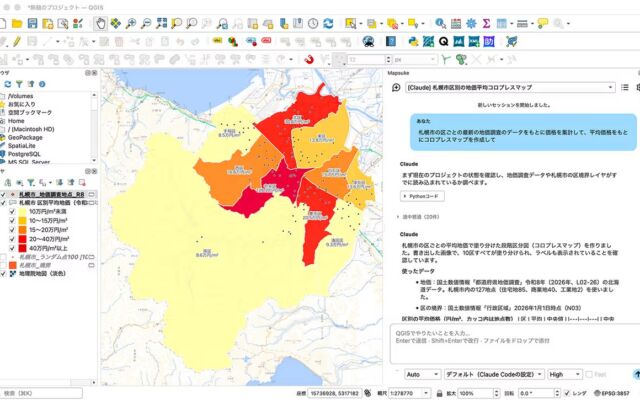Toggle visibility of 札幌市_地価調査地点 layer
This screenshot has width=640, height=400.
point(3,194)
